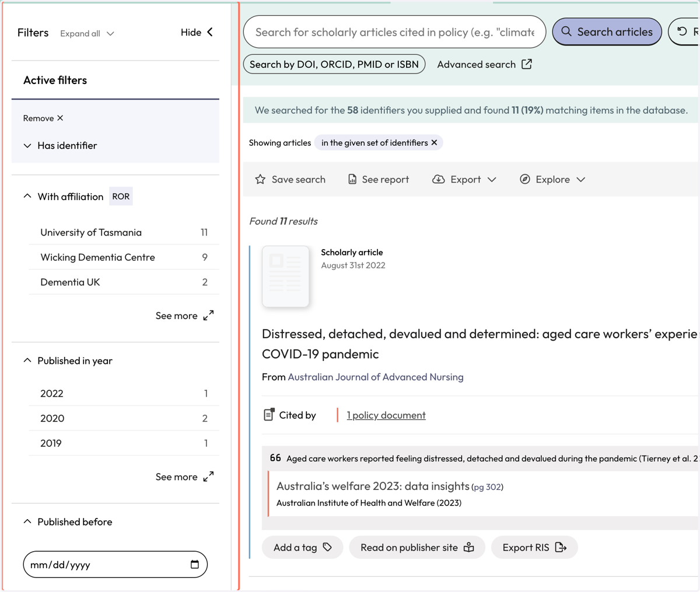Click Export RIS button

coord(534,547)
